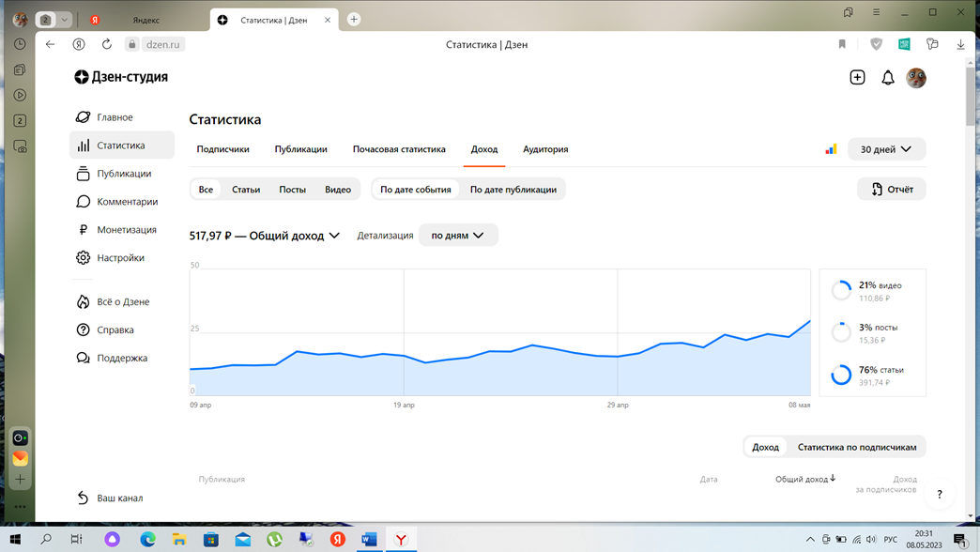Sort by Общий доход column
This screenshot has height=552, width=980.
pyautogui.click(x=805, y=479)
